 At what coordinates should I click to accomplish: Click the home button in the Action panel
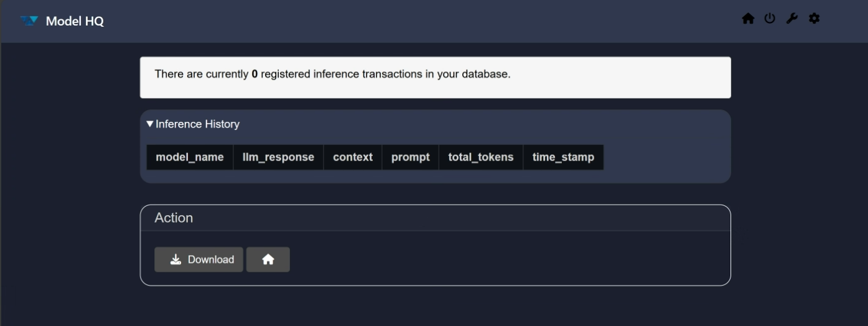coord(268,259)
